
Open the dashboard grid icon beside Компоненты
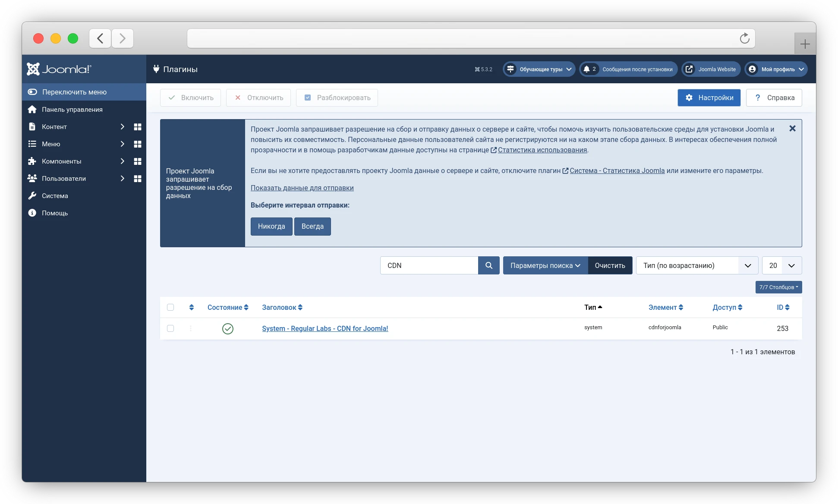tap(138, 161)
